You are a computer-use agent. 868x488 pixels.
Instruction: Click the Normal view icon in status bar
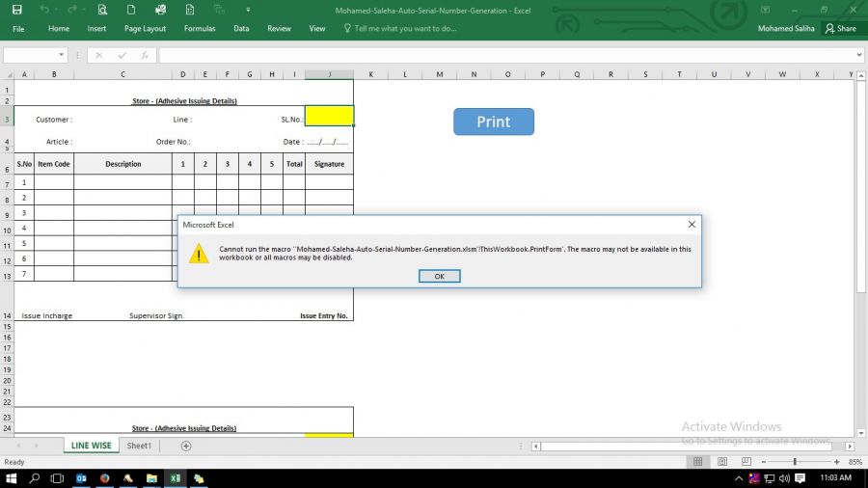697,461
